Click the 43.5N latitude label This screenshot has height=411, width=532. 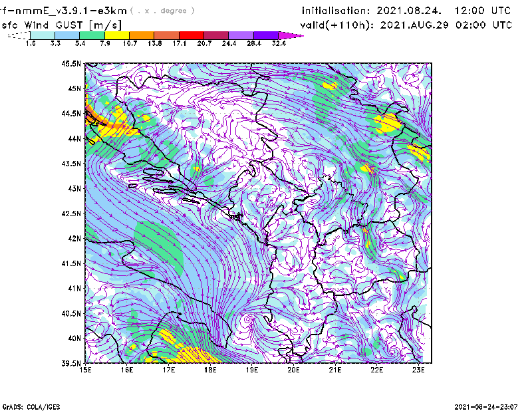click(71, 164)
